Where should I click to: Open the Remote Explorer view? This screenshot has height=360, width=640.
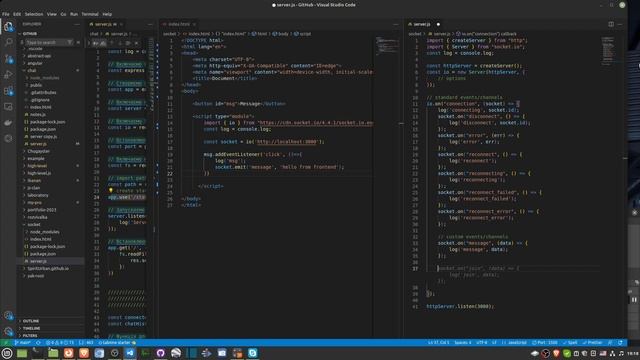(8, 107)
